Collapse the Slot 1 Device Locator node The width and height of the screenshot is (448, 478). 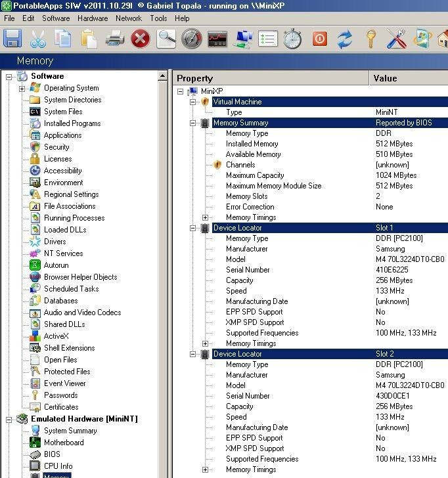coord(192,228)
